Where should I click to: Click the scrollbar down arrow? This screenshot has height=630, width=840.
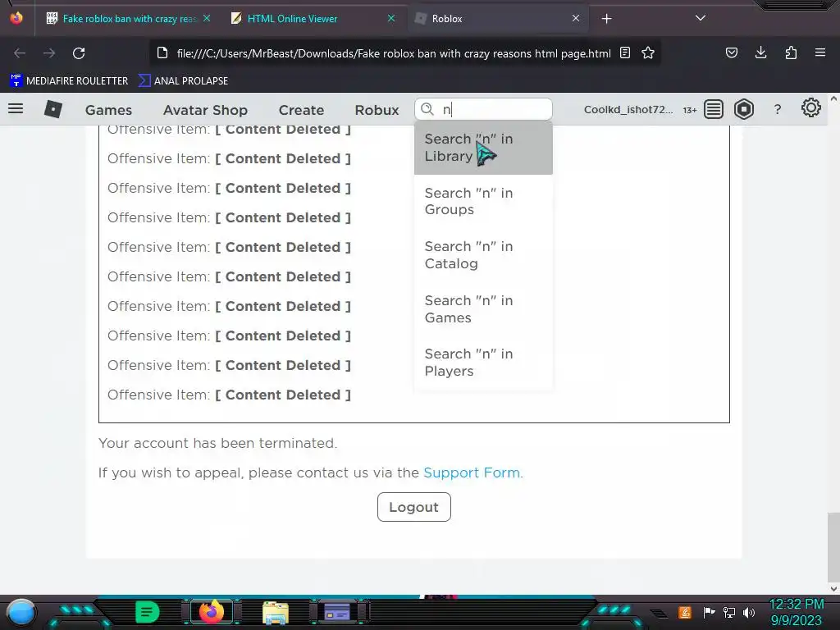pos(833,588)
